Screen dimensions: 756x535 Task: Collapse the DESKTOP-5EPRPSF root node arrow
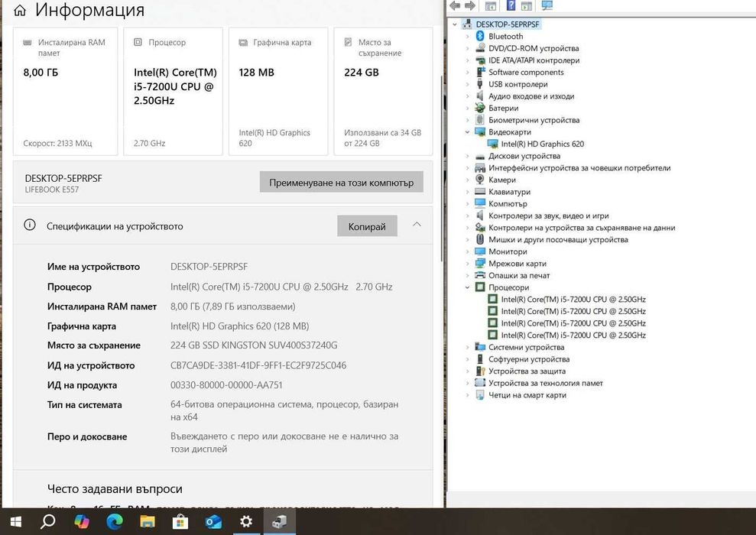455,24
